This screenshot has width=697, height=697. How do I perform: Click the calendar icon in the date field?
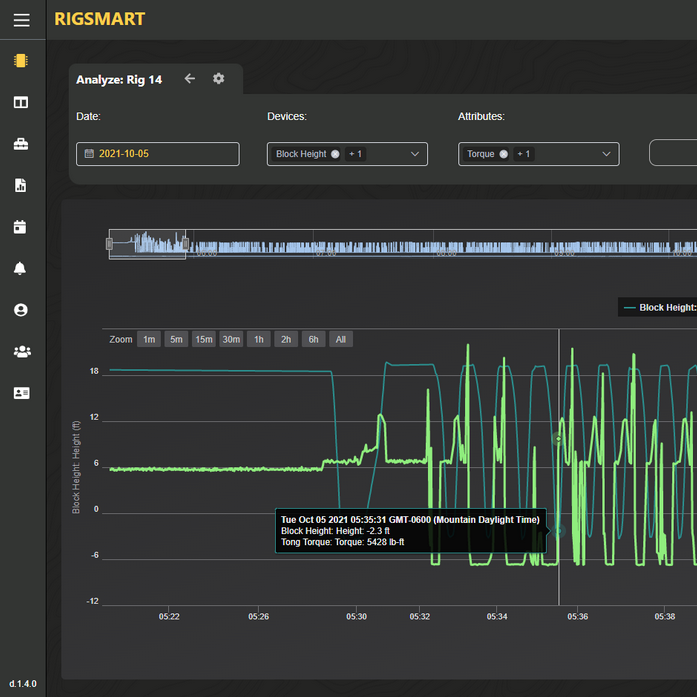point(89,154)
